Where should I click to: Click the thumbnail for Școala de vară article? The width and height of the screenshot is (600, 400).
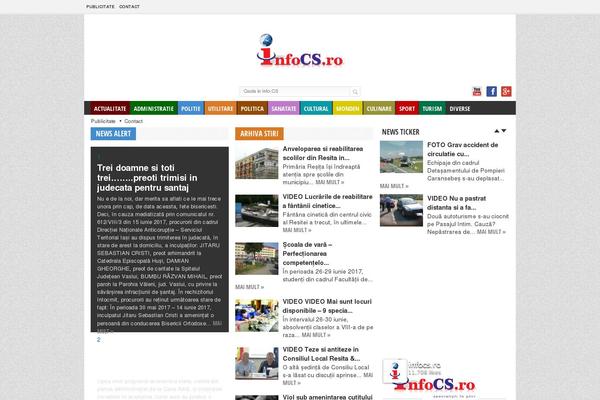(257, 259)
